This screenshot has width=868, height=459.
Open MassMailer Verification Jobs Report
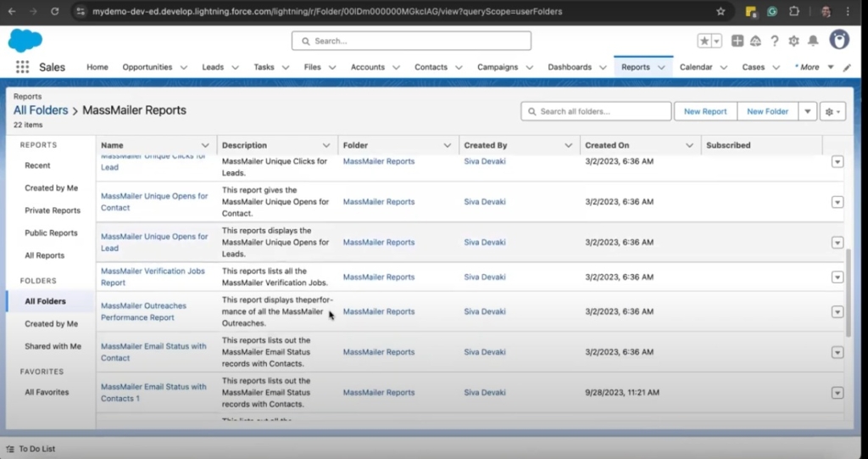coord(153,277)
